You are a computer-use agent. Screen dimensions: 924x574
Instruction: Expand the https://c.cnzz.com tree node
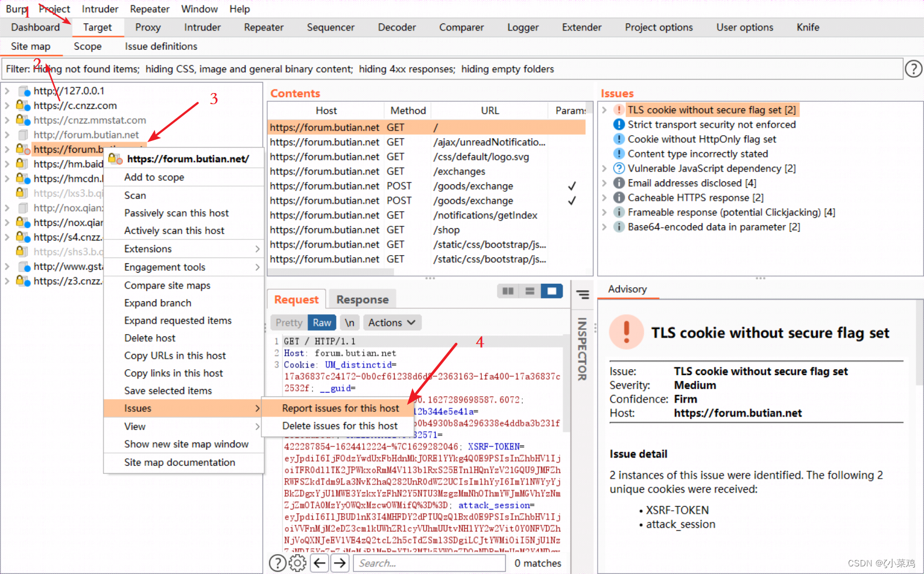(7, 105)
